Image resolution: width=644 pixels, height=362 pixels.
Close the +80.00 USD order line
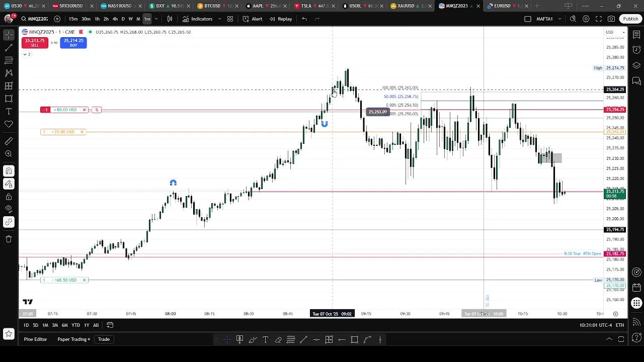(85, 110)
